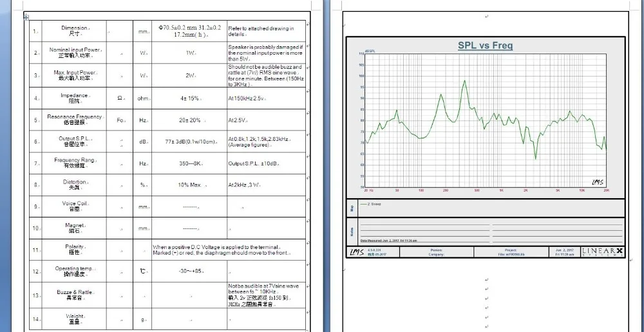Viewport: 644px width, 332px height.
Task: Click the '2W' value cell
Action: point(189,75)
